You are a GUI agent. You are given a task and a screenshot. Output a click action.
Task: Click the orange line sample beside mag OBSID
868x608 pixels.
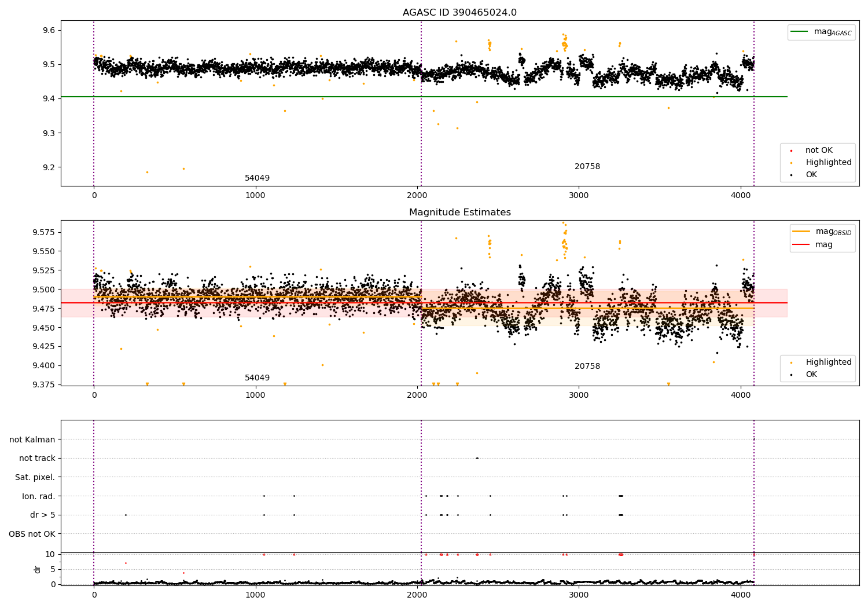pos(801,232)
